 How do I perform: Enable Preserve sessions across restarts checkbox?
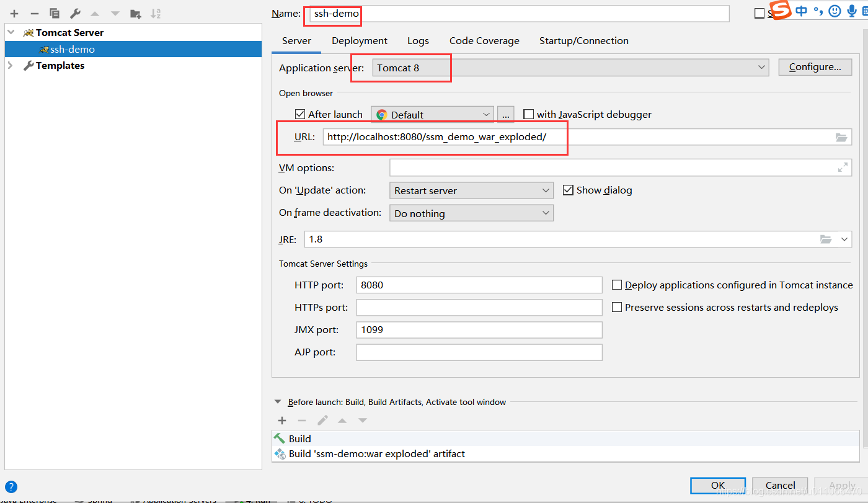pos(617,308)
